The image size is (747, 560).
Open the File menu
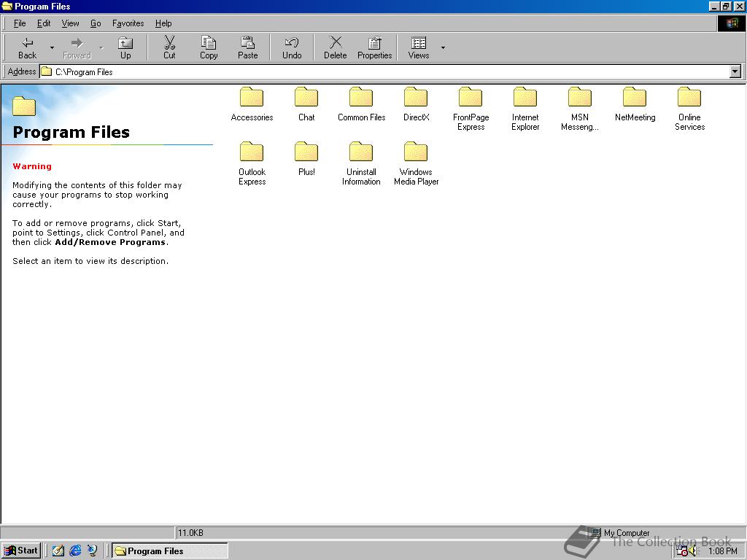click(x=20, y=23)
